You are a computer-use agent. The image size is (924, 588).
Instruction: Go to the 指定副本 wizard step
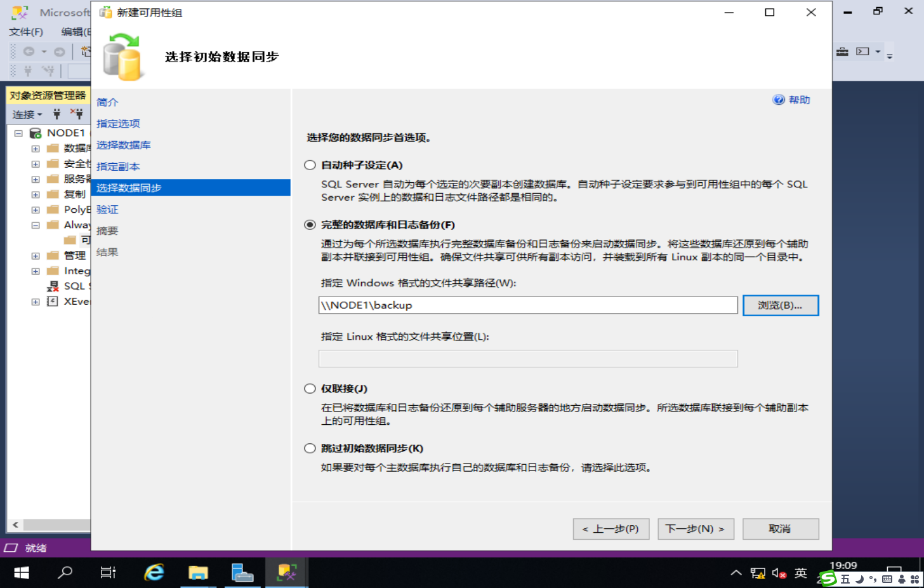pos(118,167)
